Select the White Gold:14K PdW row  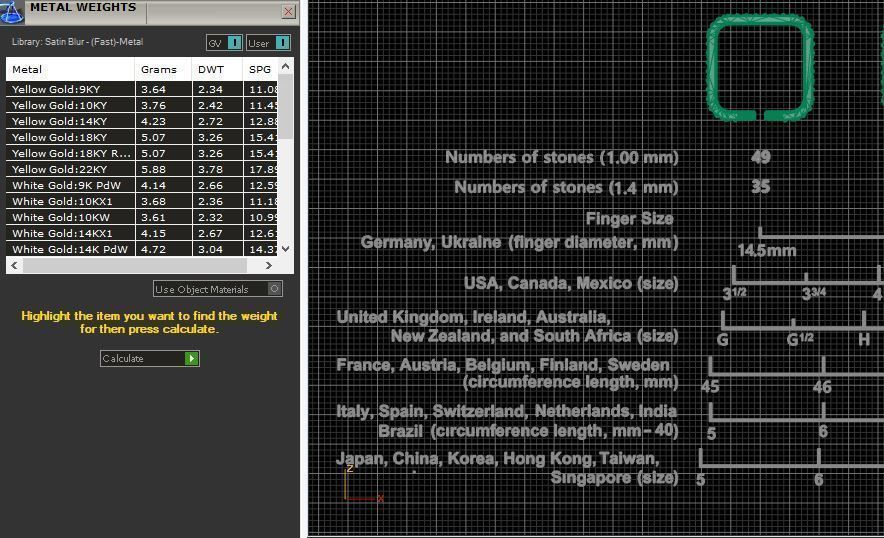(x=142, y=249)
